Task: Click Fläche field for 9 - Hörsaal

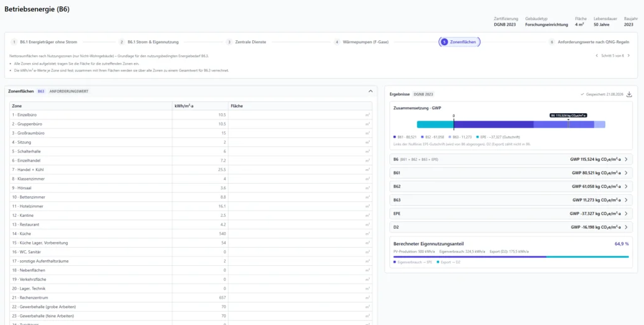Action: (x=300, y=188)
